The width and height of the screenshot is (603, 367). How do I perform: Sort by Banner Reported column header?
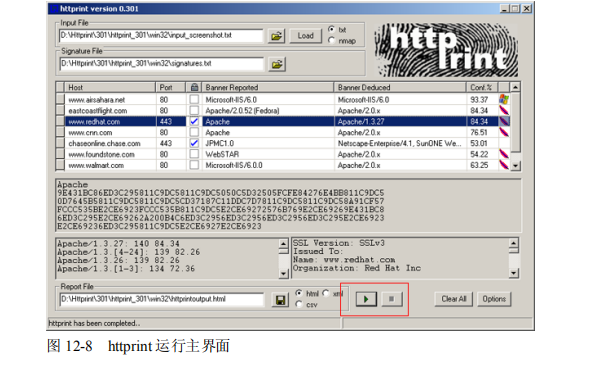[268, 87]
